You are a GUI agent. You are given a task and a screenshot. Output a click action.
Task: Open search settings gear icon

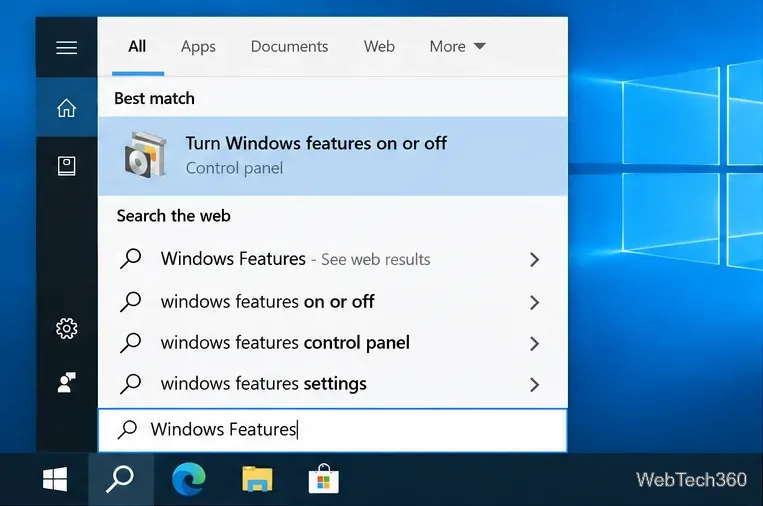(x=66, y=329)
